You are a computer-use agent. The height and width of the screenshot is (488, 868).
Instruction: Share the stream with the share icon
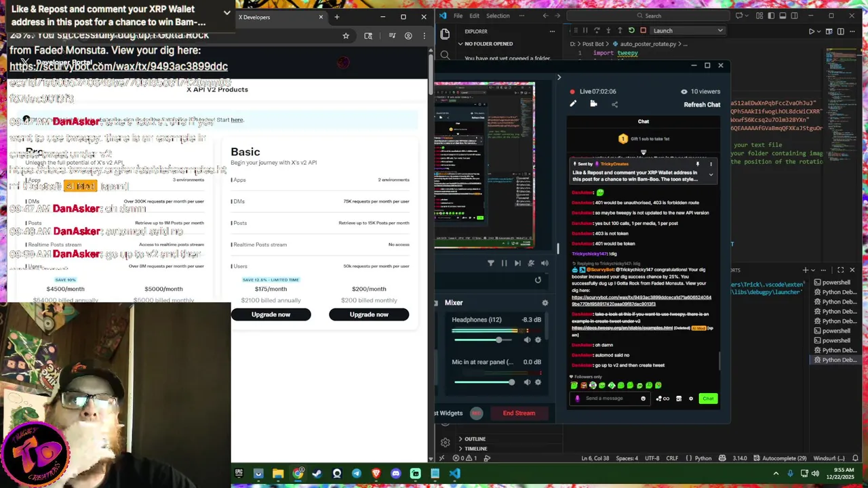click(x=614, y=104)
